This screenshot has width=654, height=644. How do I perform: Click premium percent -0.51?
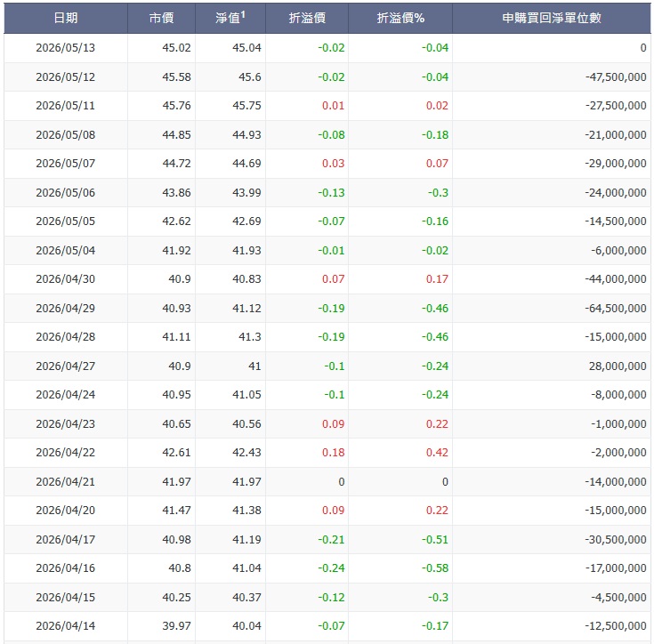(434, 540)
